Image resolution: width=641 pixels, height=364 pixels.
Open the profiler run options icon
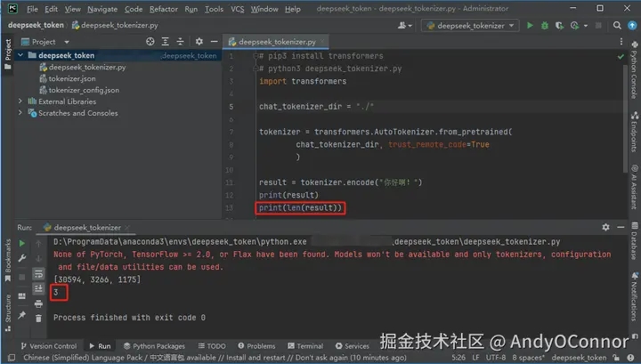575,25
